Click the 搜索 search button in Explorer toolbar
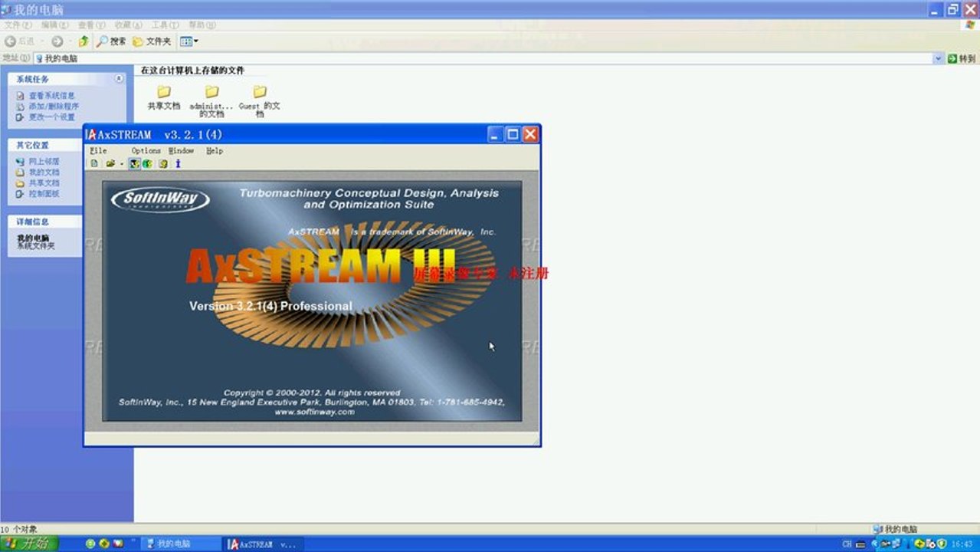980x552 pixels. [x=111, y=41]
